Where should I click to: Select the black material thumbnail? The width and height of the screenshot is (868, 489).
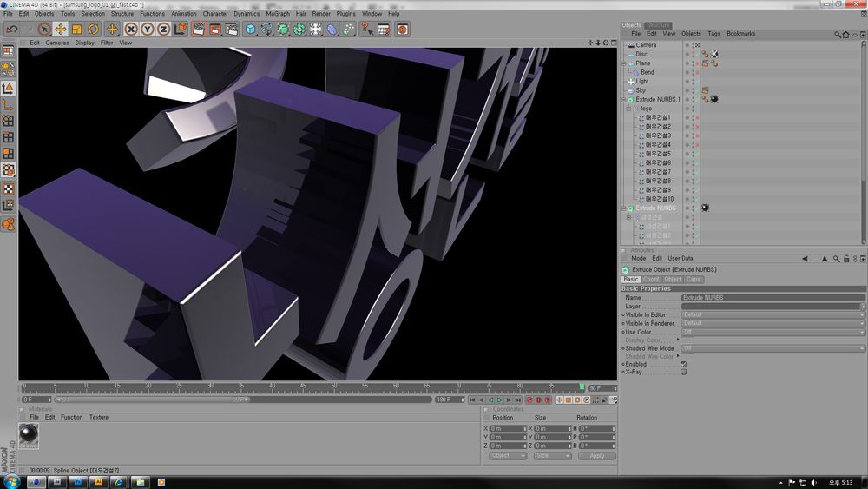tap(29, 436)
